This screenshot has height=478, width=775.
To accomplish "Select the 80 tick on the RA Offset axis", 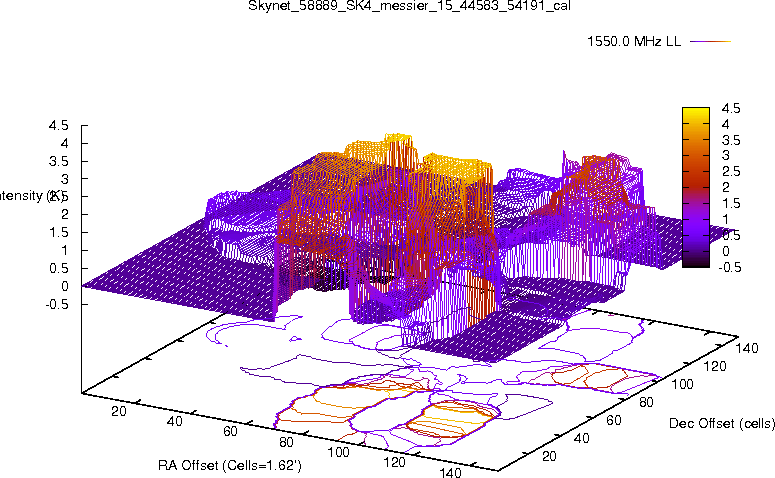I will coord(286,441).
